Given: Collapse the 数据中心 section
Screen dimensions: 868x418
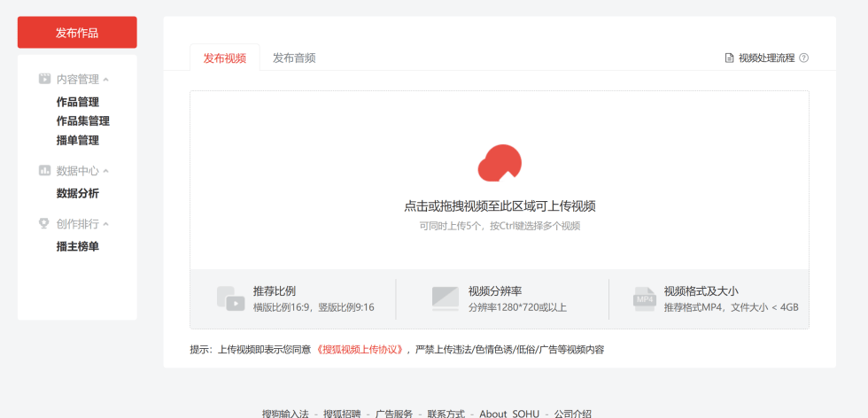Looking at the screenshot, I should [x=106, y=171].
